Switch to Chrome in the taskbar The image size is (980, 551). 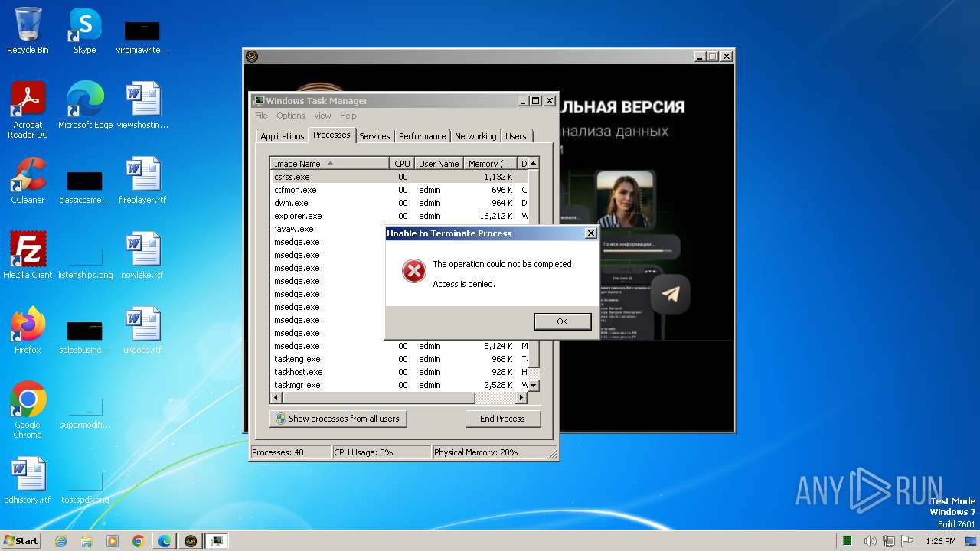click(139, 541)
